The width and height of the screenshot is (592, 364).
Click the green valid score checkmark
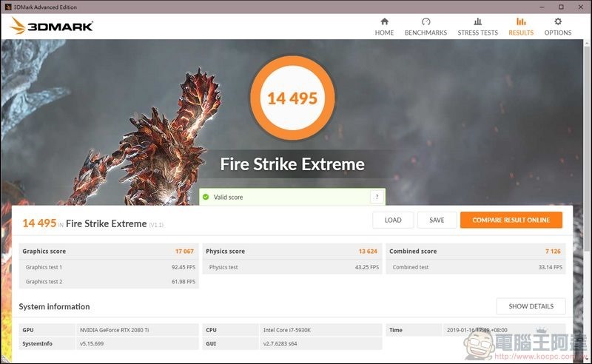click(206, 197)
